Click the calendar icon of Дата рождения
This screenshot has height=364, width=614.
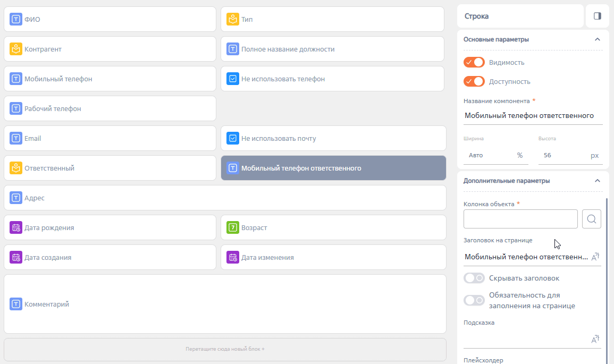pyautogui.click(x=15, y=227)
